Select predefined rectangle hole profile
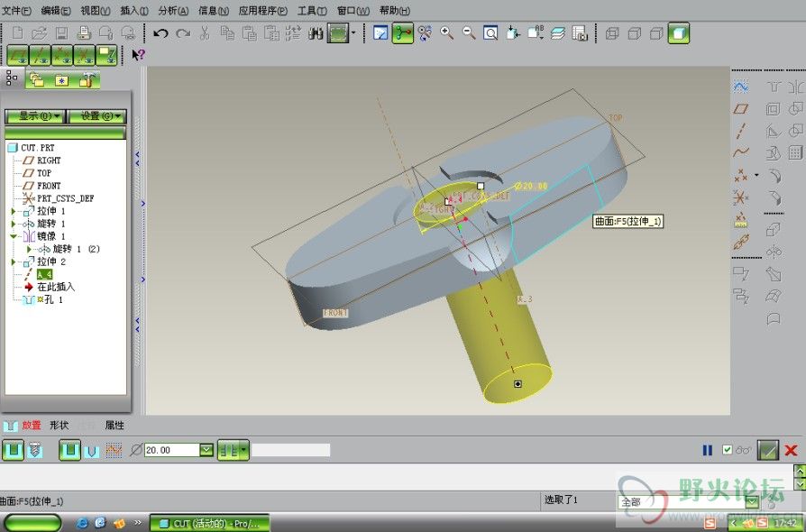806x532 pixels. coord(70,451)
